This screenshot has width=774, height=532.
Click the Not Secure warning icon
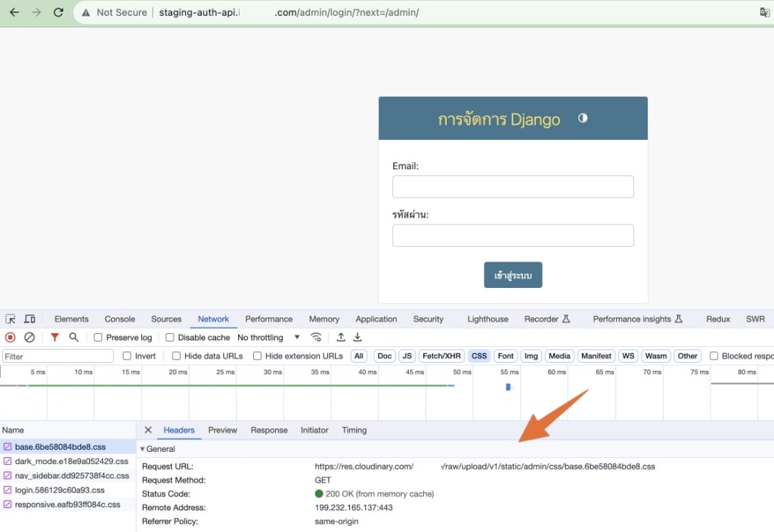pyautogui.click(x=86, y=12)
